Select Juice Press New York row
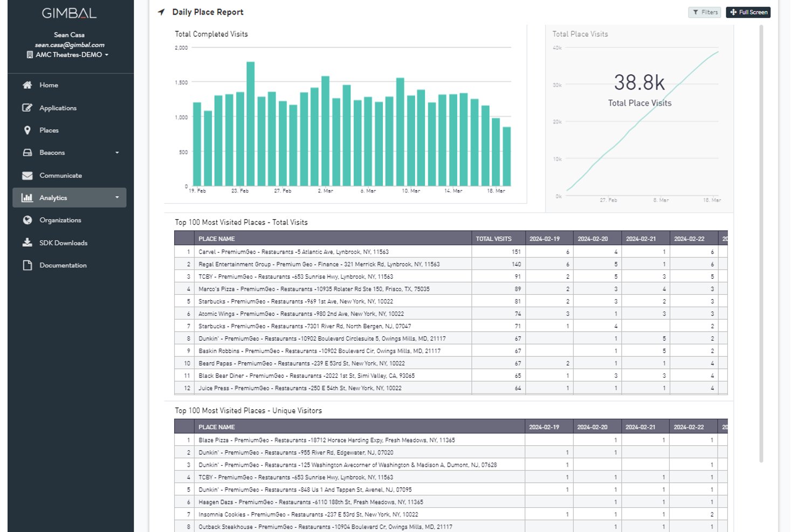The height and width of the screenshot is (532, 798). [451, 388]
